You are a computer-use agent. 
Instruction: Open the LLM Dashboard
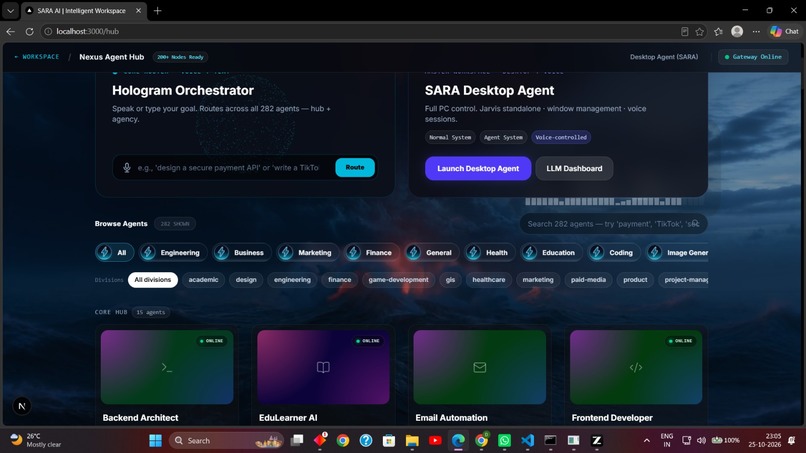click(574, 168)
